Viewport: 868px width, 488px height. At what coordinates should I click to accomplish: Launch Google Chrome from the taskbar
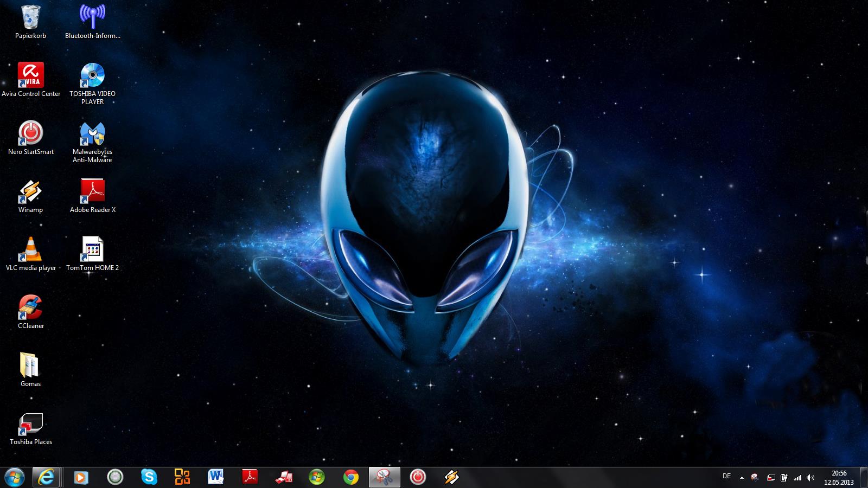[351, 477]
